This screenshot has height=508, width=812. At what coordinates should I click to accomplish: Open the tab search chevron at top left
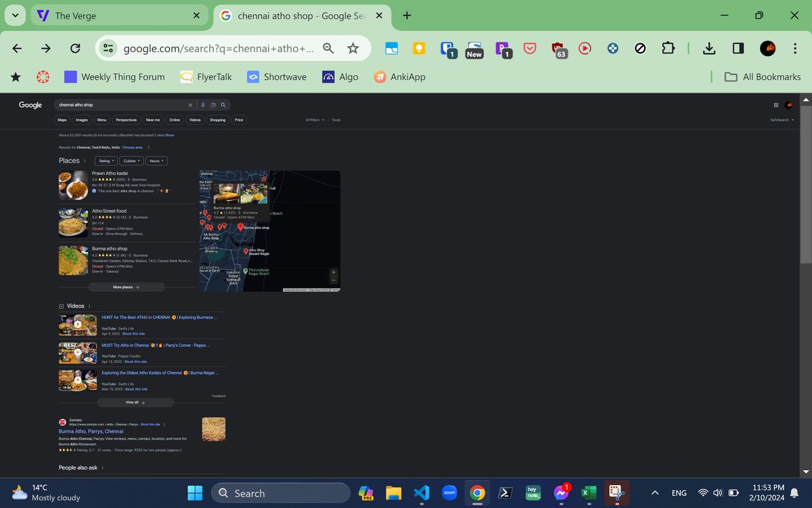pos(15,16)
